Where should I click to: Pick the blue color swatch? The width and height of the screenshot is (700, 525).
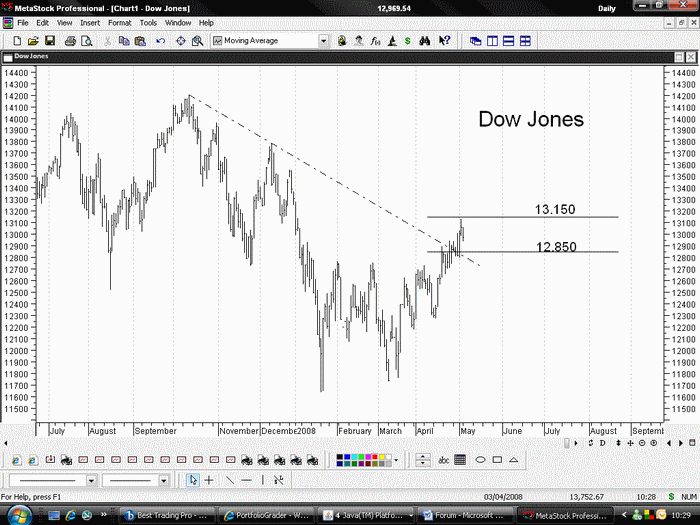347,457
